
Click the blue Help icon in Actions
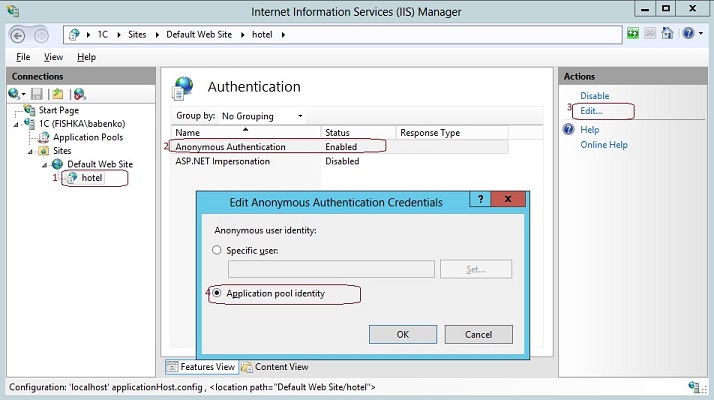click(x=568, y=129)
